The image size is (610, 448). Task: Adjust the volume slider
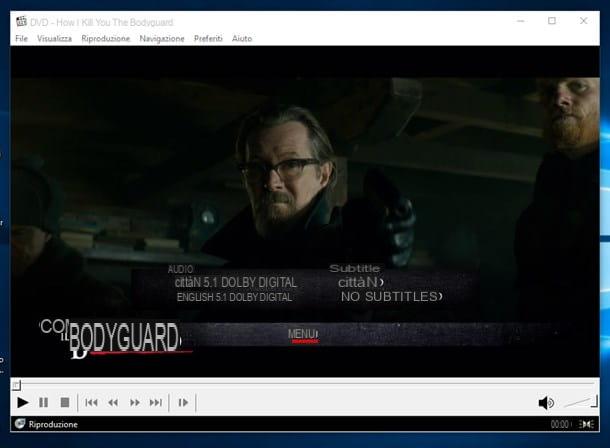[580, 402]
